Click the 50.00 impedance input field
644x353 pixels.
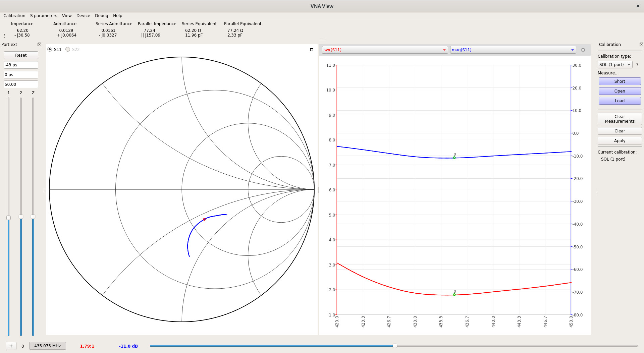click(21, 84)
